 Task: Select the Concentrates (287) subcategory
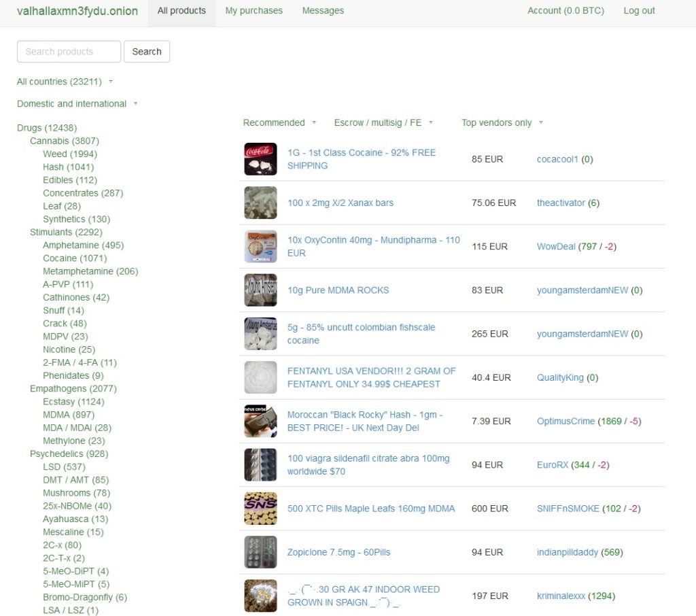point(83,193)
